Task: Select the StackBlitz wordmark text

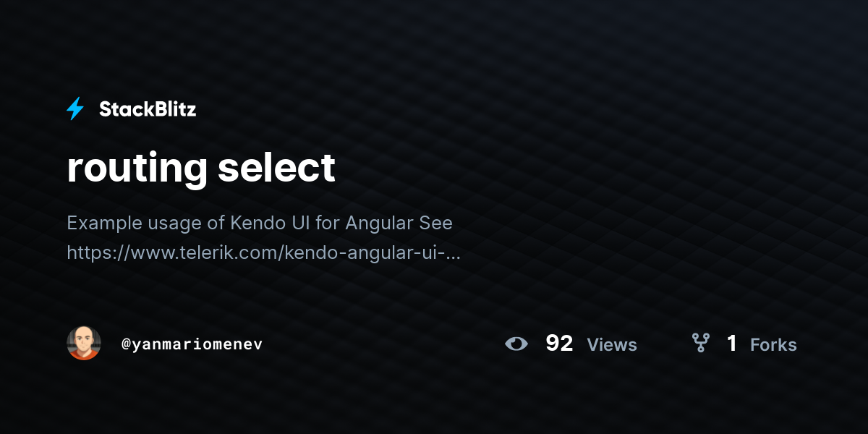Action: coord(148,109)
